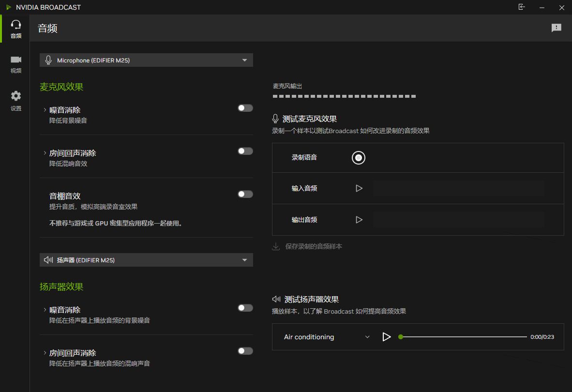Click the NVIDIA logo in title bar

(9, 7)
